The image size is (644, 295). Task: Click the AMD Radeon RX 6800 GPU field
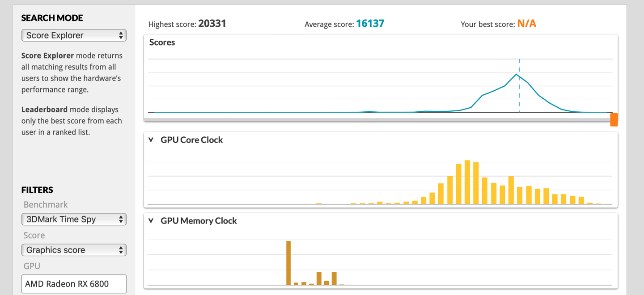pyautogui.click(x=74, y=284)
